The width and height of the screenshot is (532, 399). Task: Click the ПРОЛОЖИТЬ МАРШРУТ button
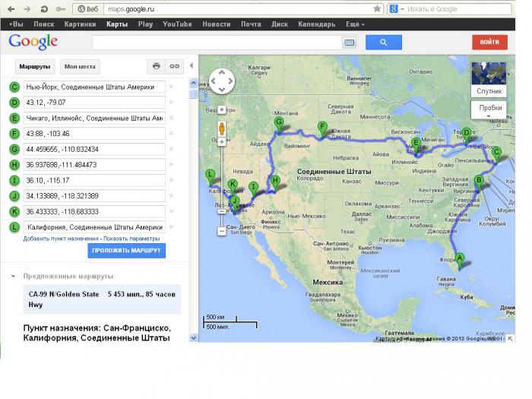tap(125, 250)
